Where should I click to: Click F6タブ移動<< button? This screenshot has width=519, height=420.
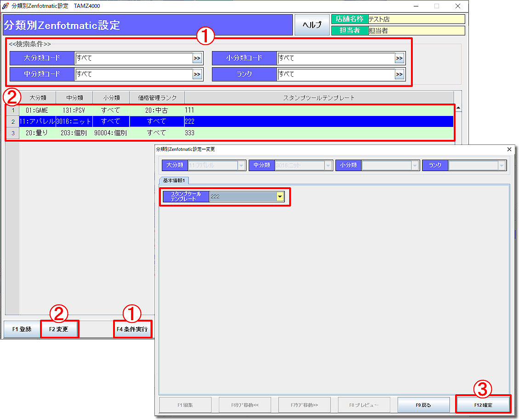(245, 405)
